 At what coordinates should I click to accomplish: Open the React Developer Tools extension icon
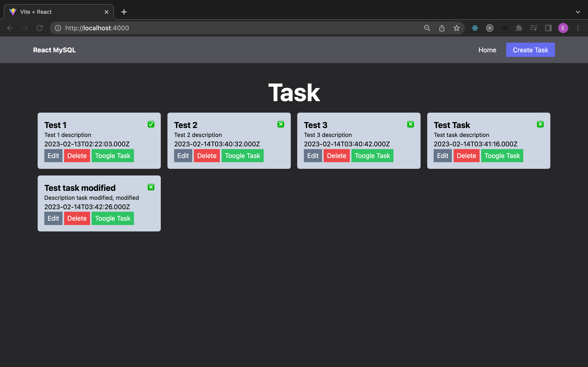point(475,28)
